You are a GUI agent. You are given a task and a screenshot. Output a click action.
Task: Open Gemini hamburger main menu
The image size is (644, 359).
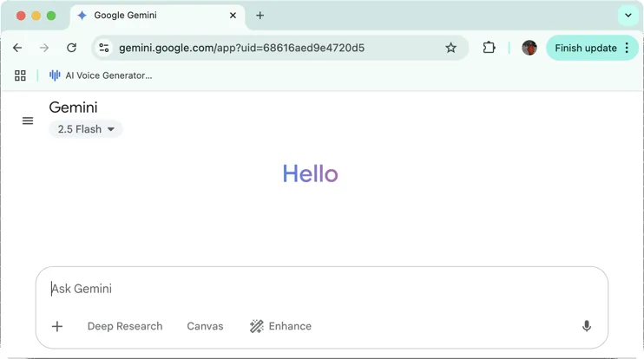[x=28, y=121]
